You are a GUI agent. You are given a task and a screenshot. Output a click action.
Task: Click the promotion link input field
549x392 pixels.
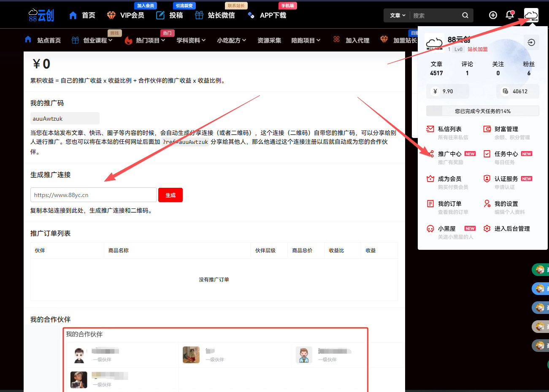click(93, 195)
